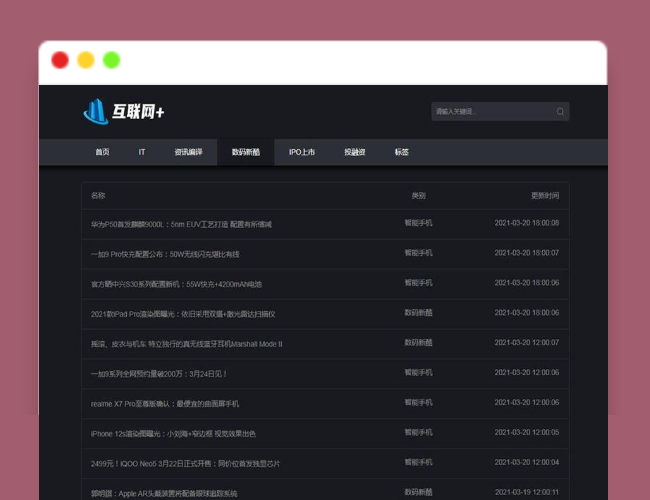Switch to the 投融资 tab
The height and width of the screenshot is (500, 650).
tap(355, 152)
